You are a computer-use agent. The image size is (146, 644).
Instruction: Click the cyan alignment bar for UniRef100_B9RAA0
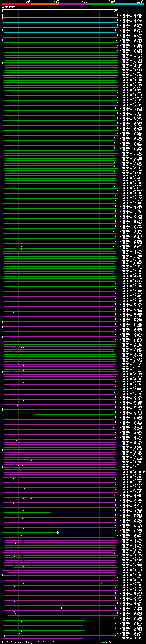(61, 75)
